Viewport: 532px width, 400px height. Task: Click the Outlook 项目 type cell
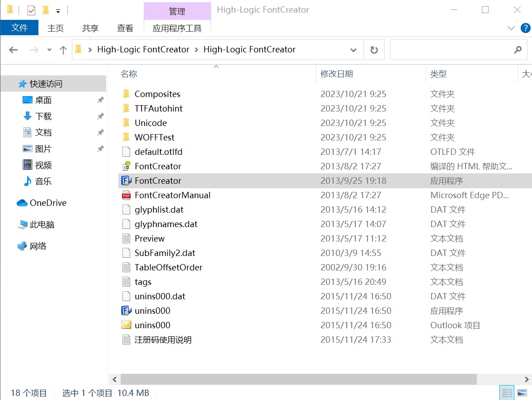[455, 325]
